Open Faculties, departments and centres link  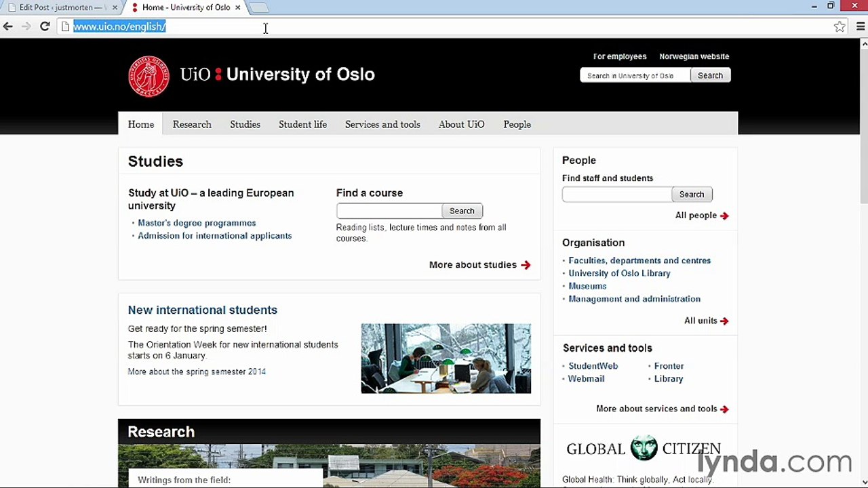(639, 260)
